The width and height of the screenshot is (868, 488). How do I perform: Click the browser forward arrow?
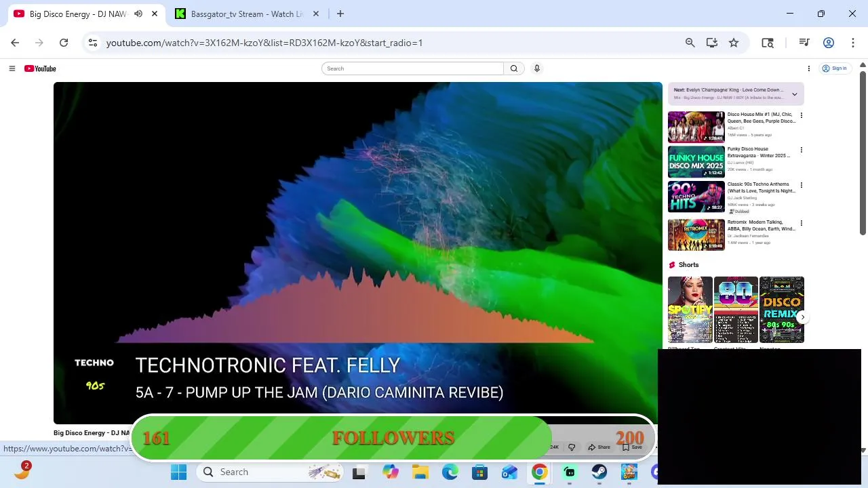click(x=39, y=43)
